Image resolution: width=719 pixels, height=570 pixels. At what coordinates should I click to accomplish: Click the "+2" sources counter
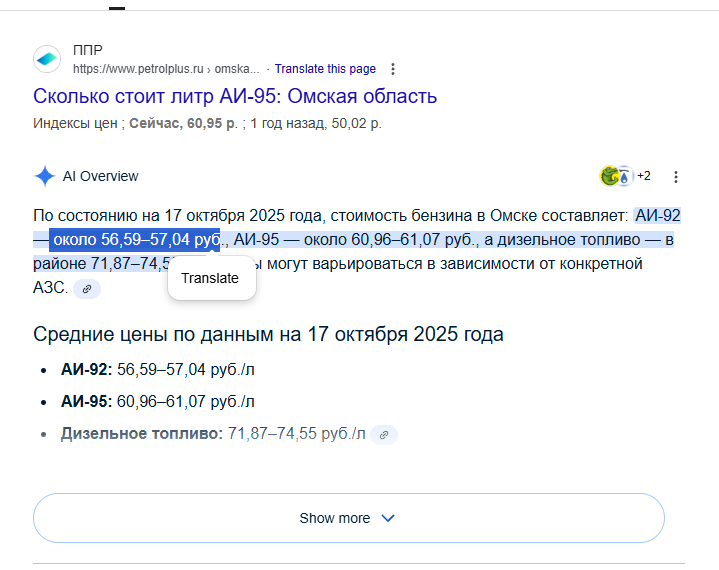pyautogui.click(x=644, y=176)
